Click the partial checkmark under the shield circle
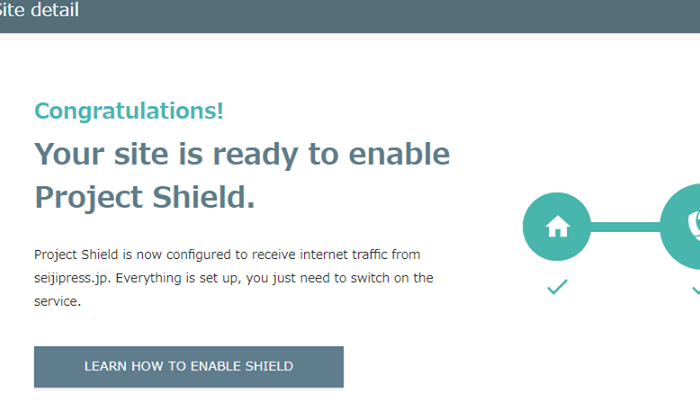The image size is (700, 411). coord(696,290)
